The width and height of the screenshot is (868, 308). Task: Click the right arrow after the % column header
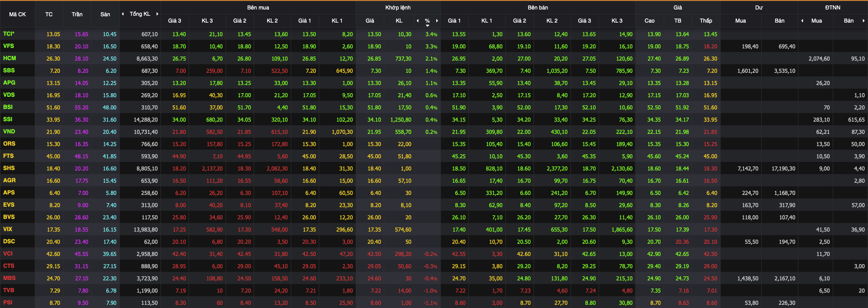pyautogui.click(x=437, y=21)
